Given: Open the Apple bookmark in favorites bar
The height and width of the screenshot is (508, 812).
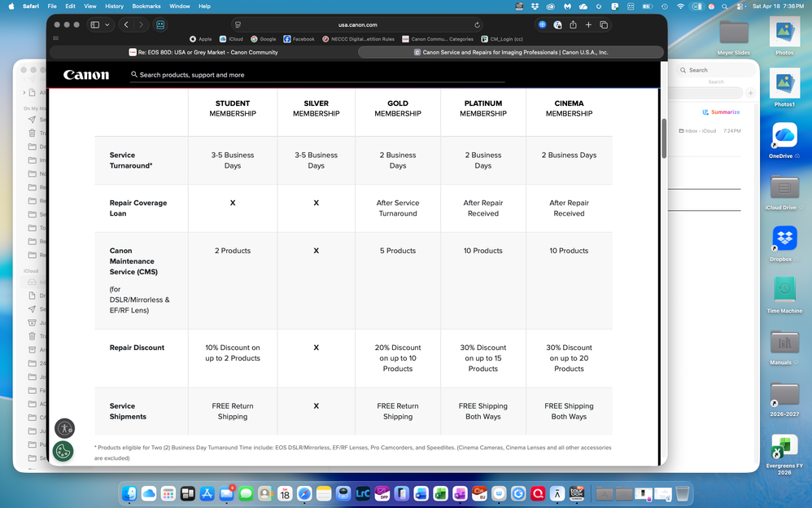Looking at the screenshot, I should pyautogui.click(x=200, y=39).
